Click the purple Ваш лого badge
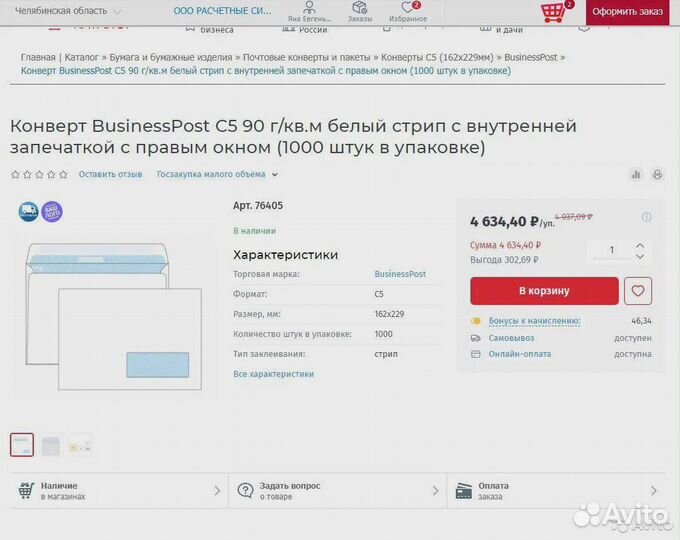 pyautogui.click(x=52, y=212)
